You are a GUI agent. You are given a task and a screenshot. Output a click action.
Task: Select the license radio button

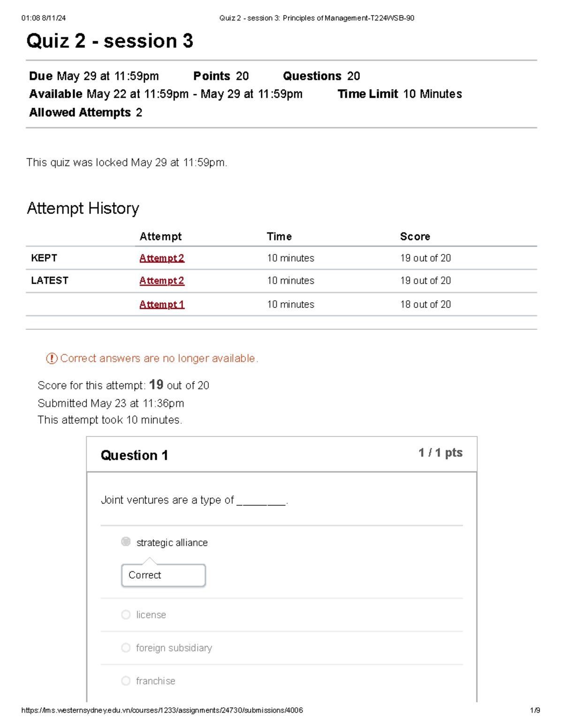(x=126, y=615)
